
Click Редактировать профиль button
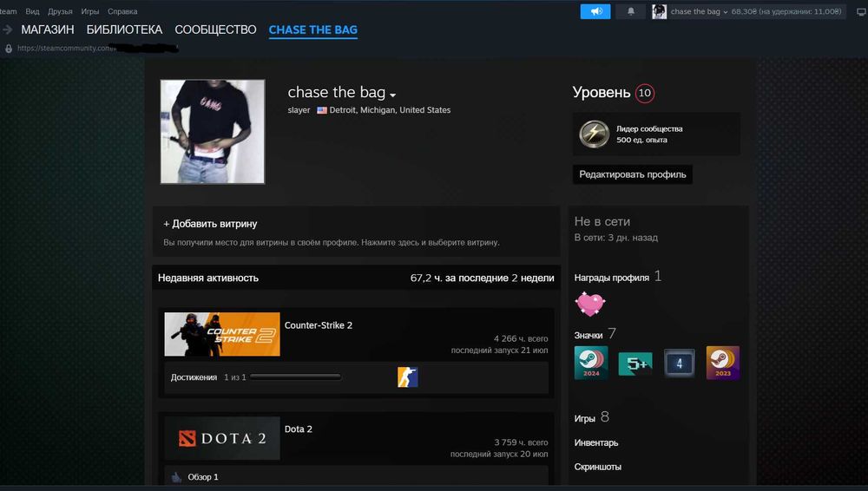[x=632, y=174]
